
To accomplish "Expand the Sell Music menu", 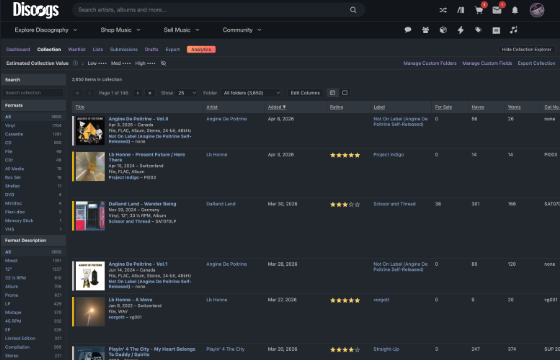I will [181, 30].
